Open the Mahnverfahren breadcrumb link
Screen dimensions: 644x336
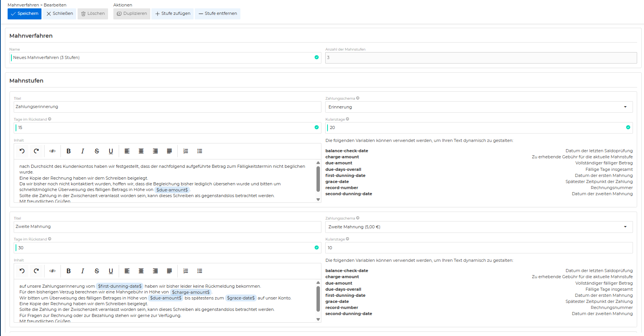tap(23, 5)
